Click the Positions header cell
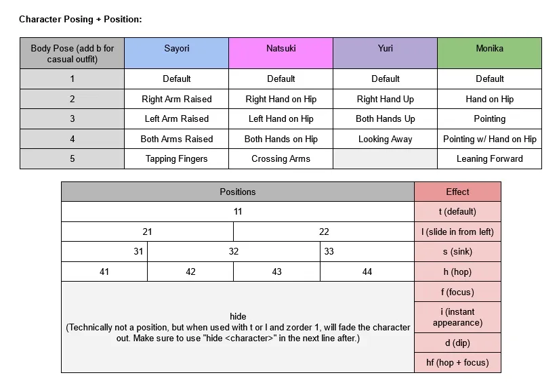This screenshot has height=392, width=559. tap(238, 192)
